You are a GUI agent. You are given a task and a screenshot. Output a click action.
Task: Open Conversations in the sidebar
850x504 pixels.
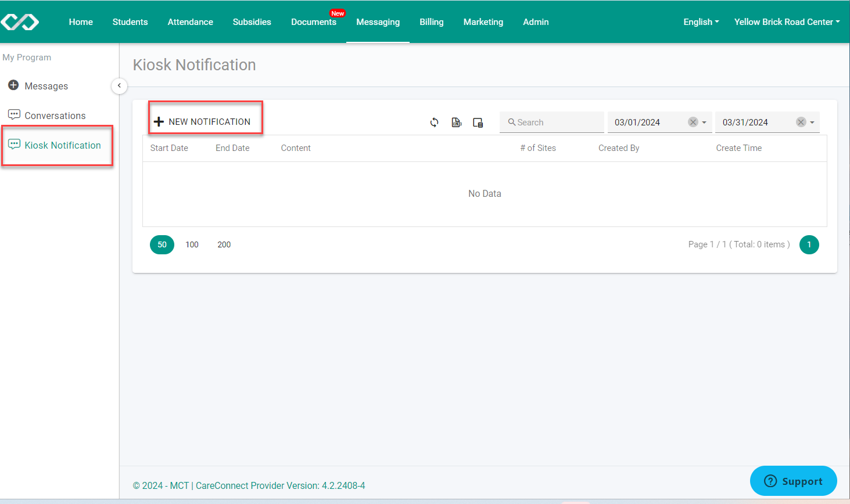coord(55,116)
